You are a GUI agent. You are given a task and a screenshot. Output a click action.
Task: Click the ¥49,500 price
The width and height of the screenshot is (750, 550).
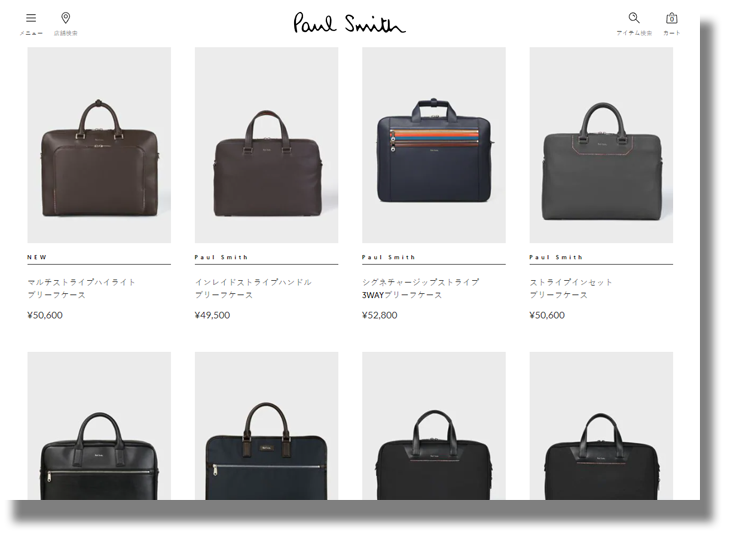[212, 315]
